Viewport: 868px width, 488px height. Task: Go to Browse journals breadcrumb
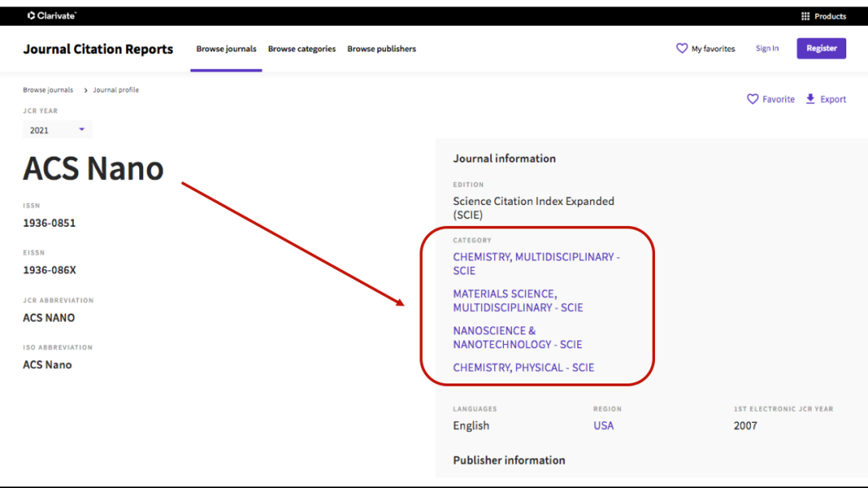click(47, 90)
